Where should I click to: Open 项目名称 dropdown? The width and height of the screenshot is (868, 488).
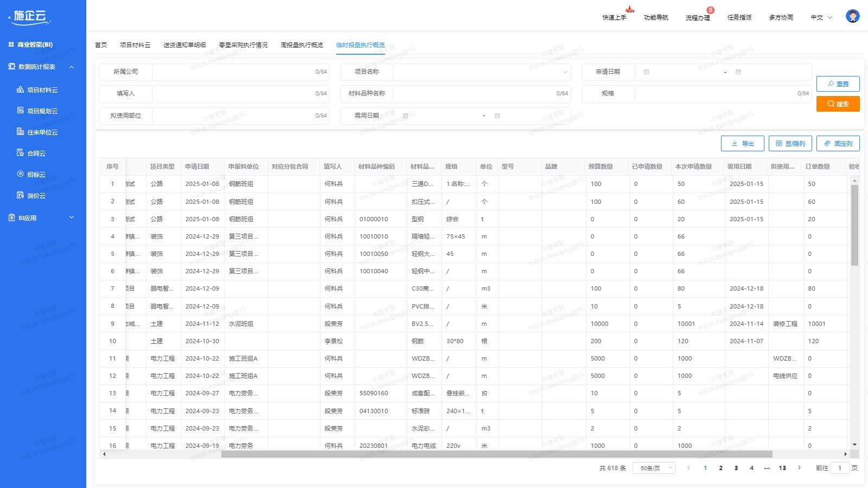(482, 72)
